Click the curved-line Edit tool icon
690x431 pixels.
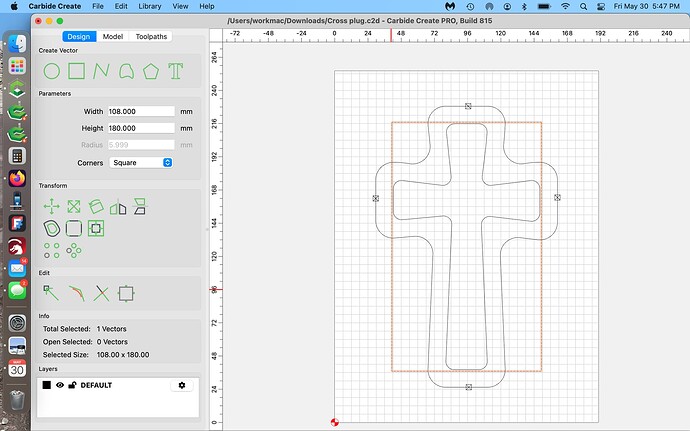(x=77, y=293)
